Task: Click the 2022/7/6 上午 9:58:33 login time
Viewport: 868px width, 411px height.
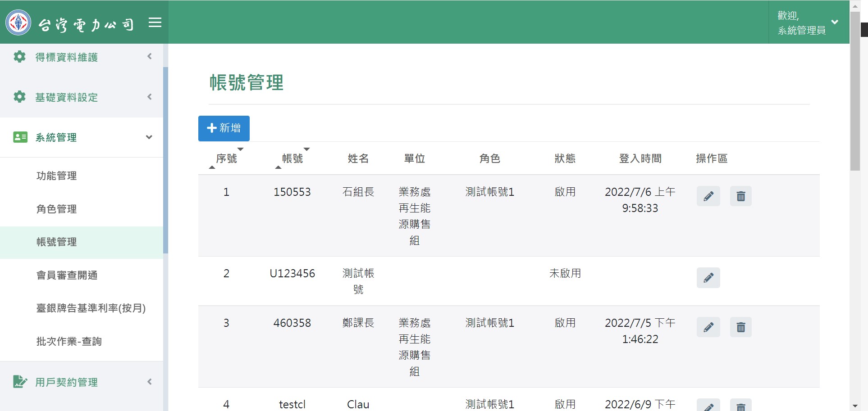Action: pyautogui.click(x=640, y=200)
